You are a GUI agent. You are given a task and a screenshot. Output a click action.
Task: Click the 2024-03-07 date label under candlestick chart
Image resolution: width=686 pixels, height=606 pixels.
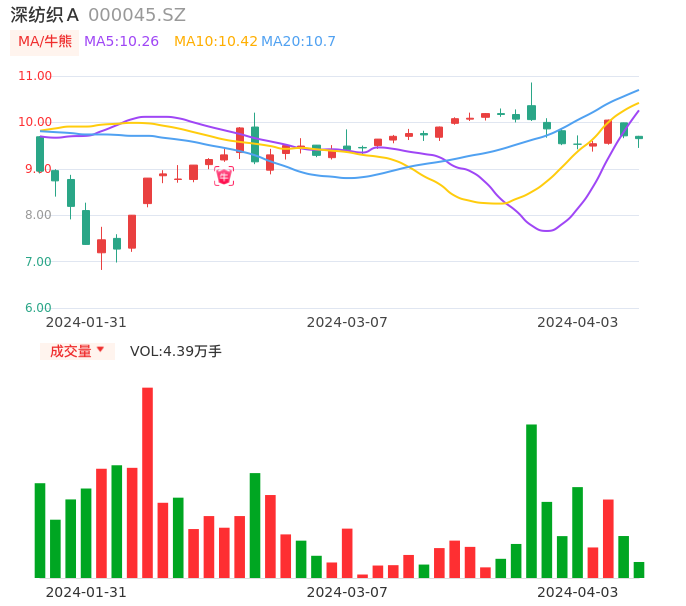[x=347, y=322]
